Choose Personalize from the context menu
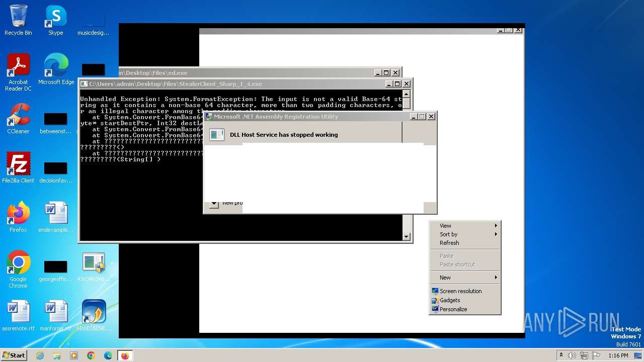Screen dimensions: 644x362 tap(465, 309)
